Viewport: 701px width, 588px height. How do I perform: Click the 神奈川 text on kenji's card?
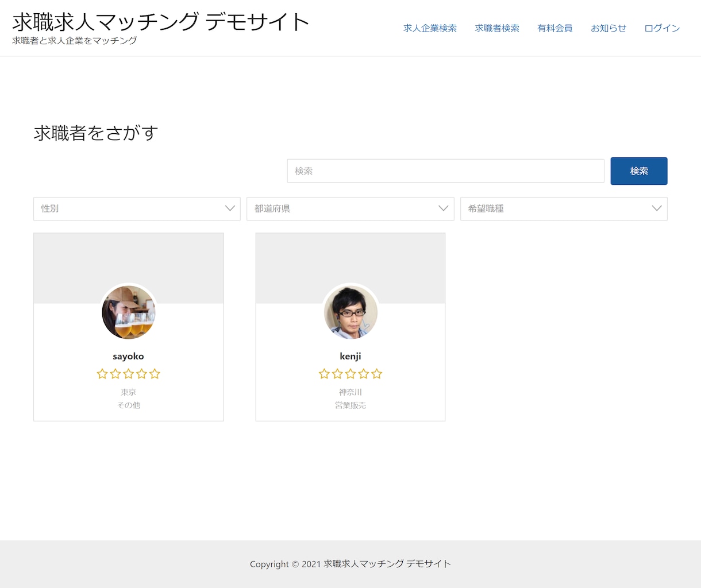coord(350,392)
